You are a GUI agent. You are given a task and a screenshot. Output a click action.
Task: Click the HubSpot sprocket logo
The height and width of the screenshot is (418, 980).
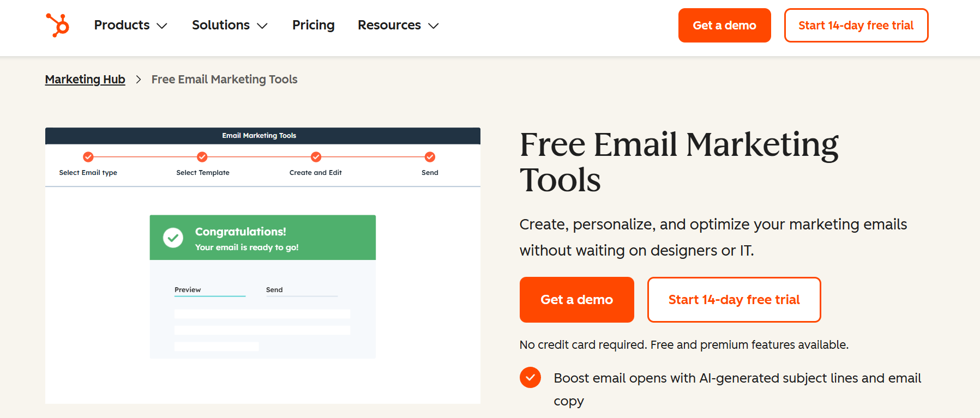pyautogui.click(x=57, y=25)
